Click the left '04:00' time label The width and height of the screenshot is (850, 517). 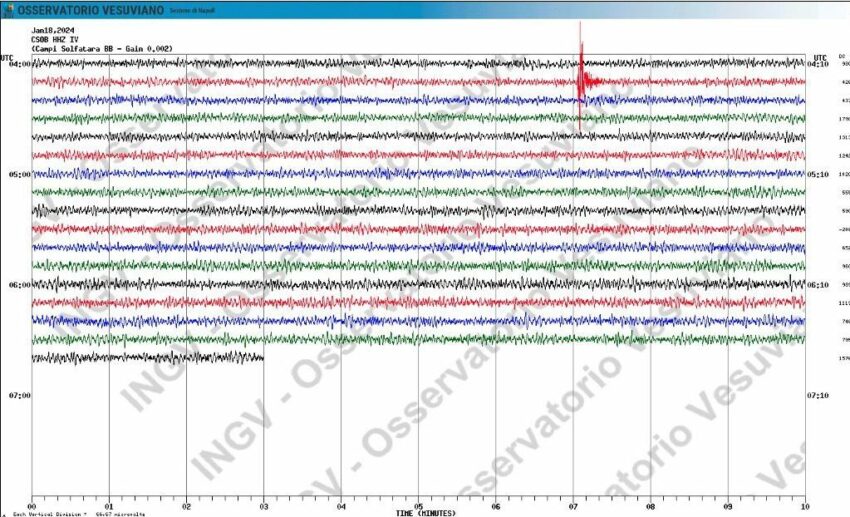pos(20,64)
